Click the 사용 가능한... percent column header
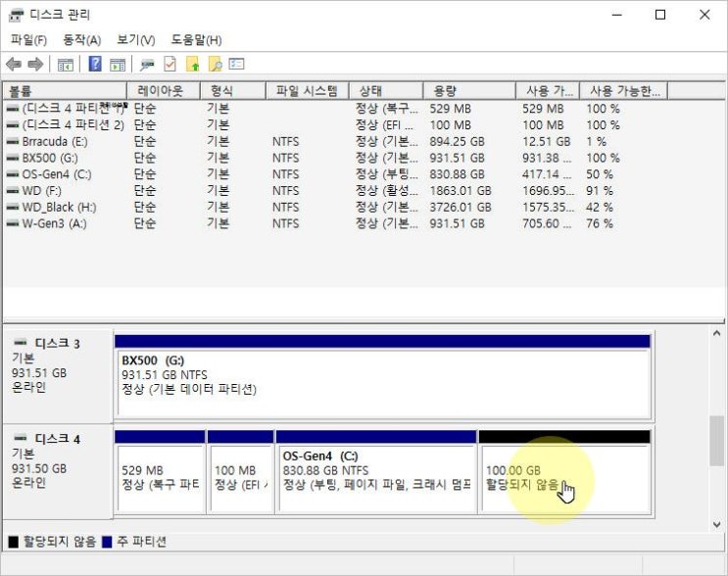This screenshot has width=728, height=576. click(624, 91)
